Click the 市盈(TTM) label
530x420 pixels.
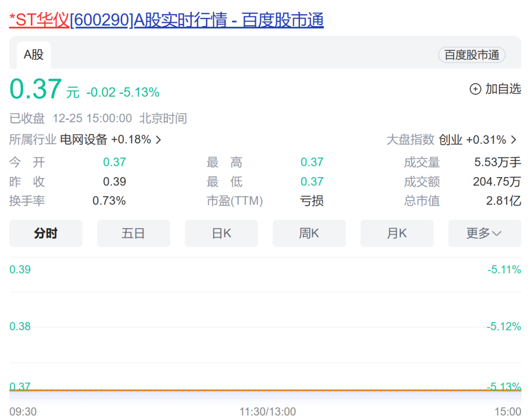[x=235, y=201]
